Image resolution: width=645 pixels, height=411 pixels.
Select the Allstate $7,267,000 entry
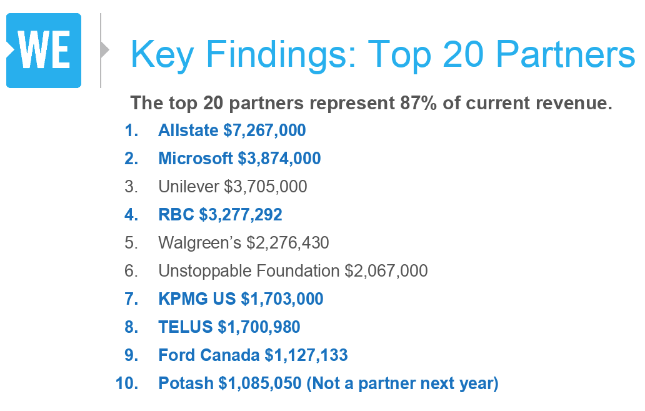[x=232, y=130]
